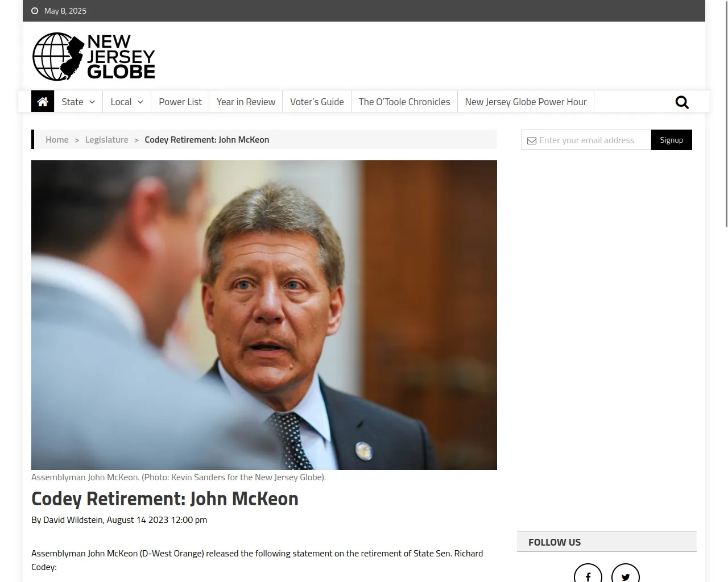Select the Local menu label
728x582 pixels.
tap(121, 102)
